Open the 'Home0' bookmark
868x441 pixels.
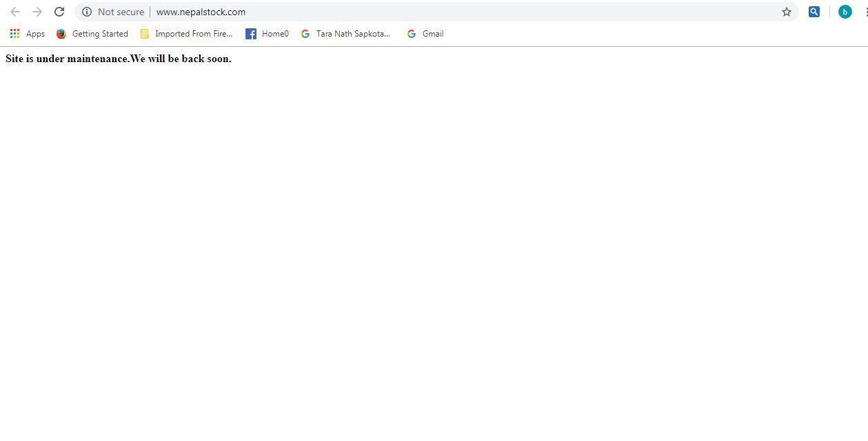[275, 34]
